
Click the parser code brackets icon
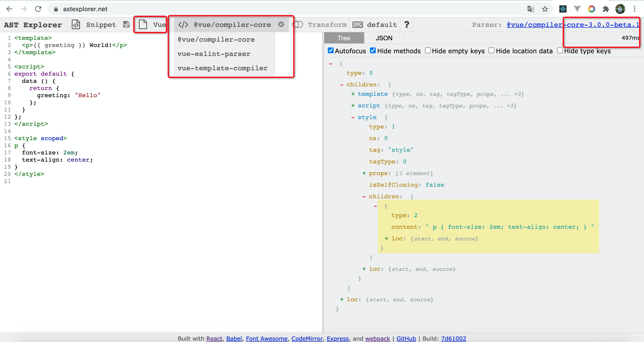[x=183, y=24]
